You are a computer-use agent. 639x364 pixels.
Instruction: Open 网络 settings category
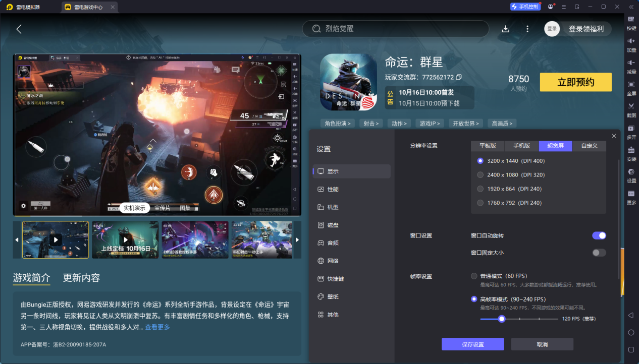(351, 261)
